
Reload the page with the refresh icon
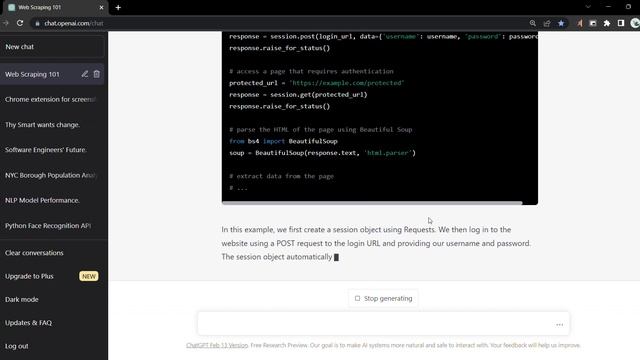click(20, 23)
